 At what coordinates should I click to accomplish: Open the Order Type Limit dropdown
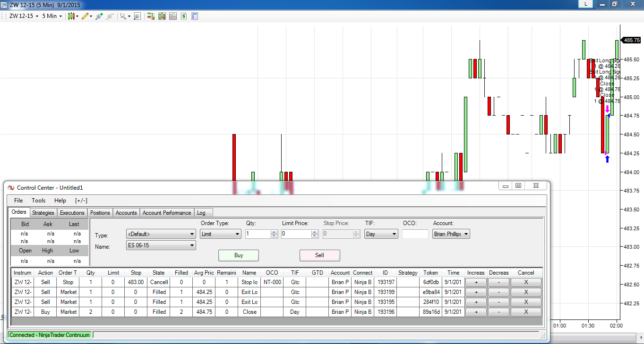coord(221,234)
